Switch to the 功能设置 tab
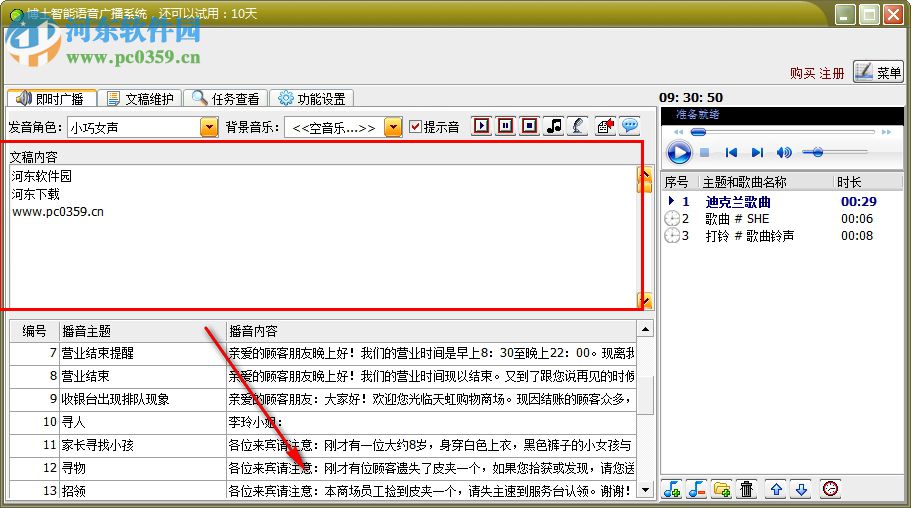The width and height of the screenshot is (911, 508). coord(312,99)
